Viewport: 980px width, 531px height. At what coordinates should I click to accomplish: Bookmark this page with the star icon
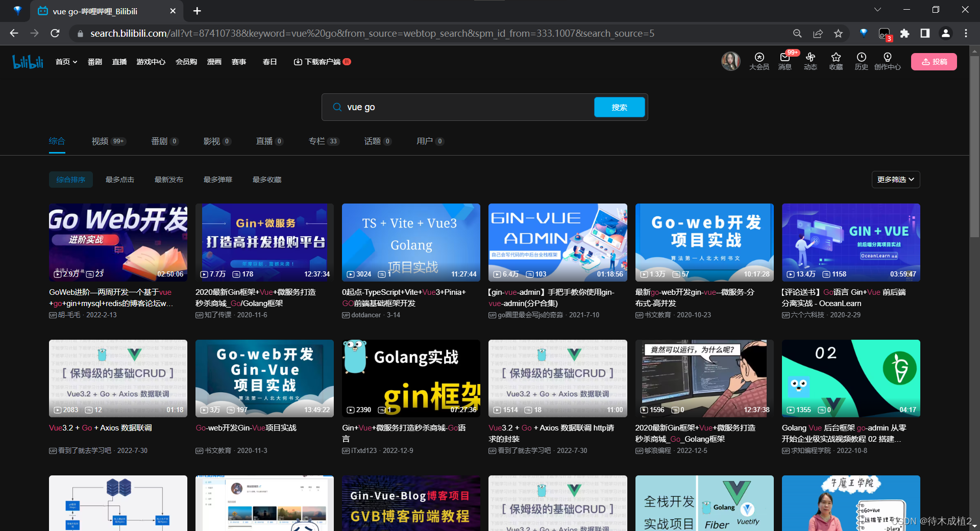click(x=838, y=33)
